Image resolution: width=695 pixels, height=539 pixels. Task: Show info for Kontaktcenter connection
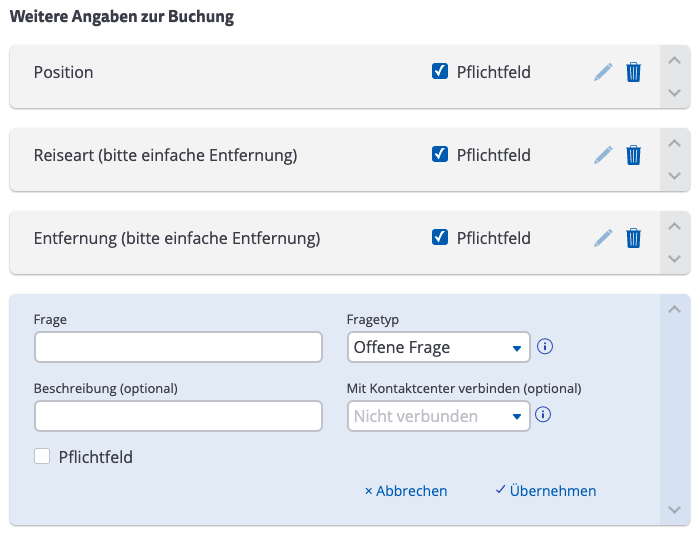545,415
